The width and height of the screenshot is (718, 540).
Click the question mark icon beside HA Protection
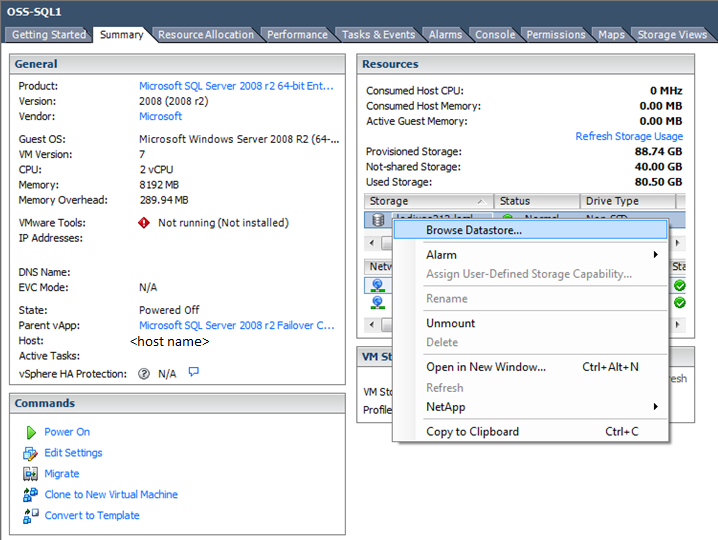click(144, 374)
